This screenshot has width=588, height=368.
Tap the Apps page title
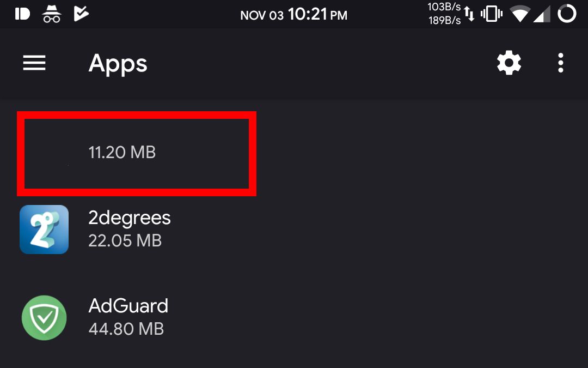(118, 64)
